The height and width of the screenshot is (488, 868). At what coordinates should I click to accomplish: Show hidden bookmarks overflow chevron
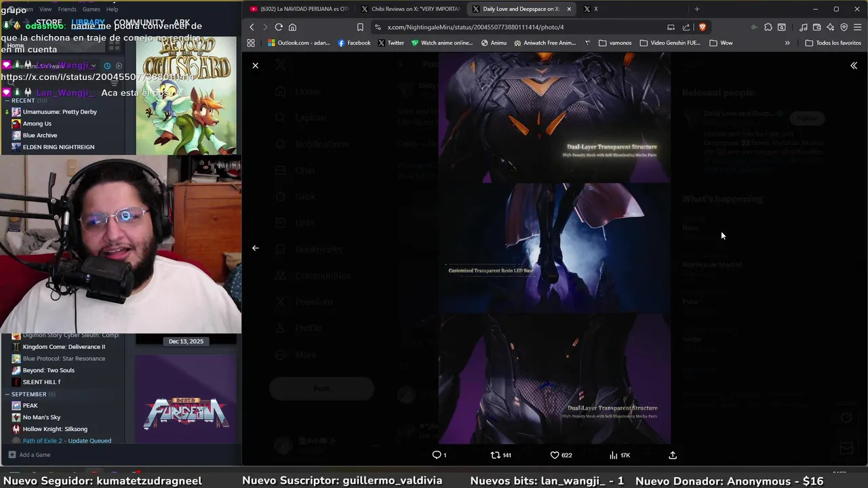(x=787, y=43)
